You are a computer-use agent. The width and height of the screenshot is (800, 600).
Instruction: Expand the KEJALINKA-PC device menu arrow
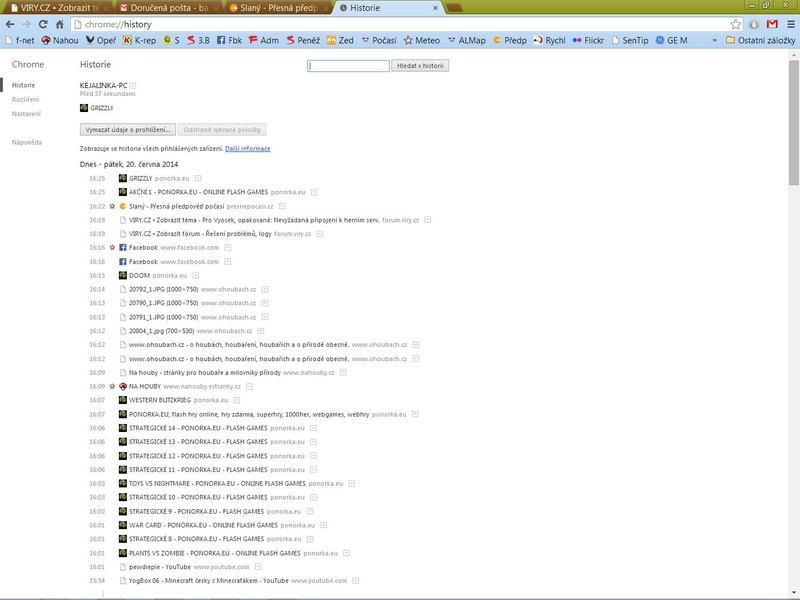coord(133,86)
